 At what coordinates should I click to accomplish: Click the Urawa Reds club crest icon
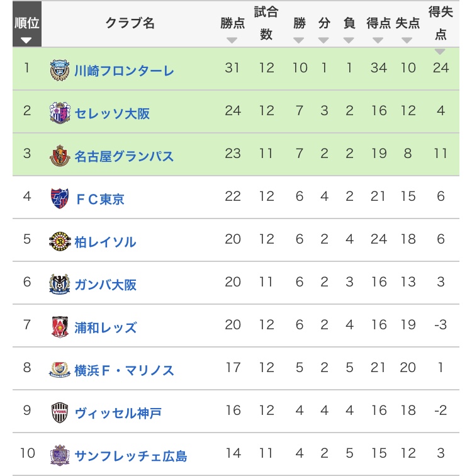60,327
